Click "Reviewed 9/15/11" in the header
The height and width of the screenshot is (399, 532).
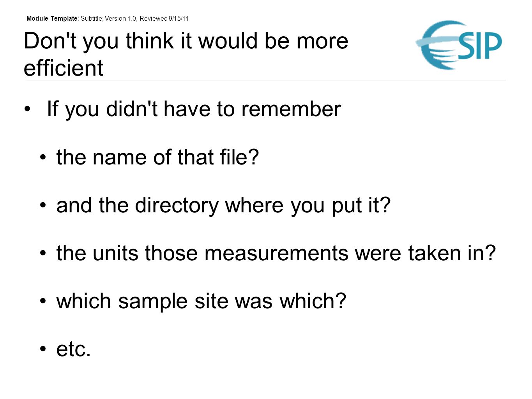164,18
